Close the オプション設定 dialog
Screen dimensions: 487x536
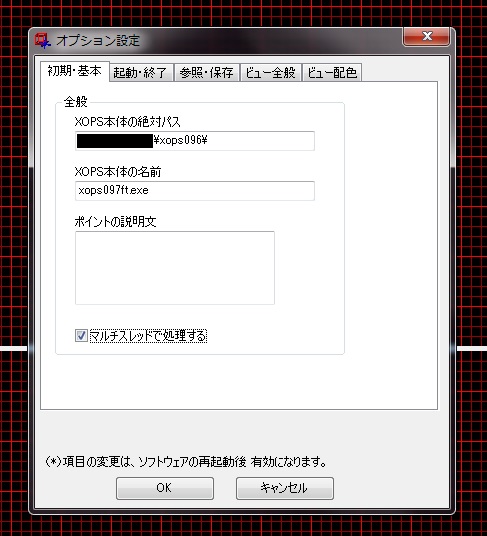427,36
